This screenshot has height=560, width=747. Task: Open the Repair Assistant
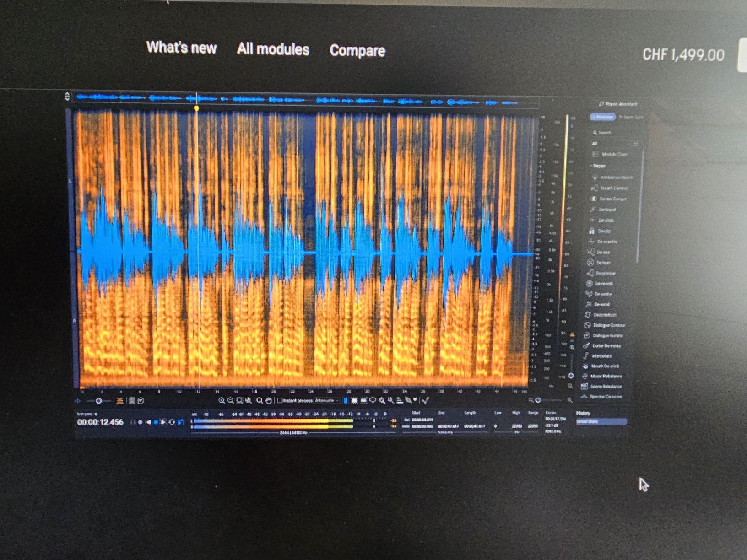618,104
